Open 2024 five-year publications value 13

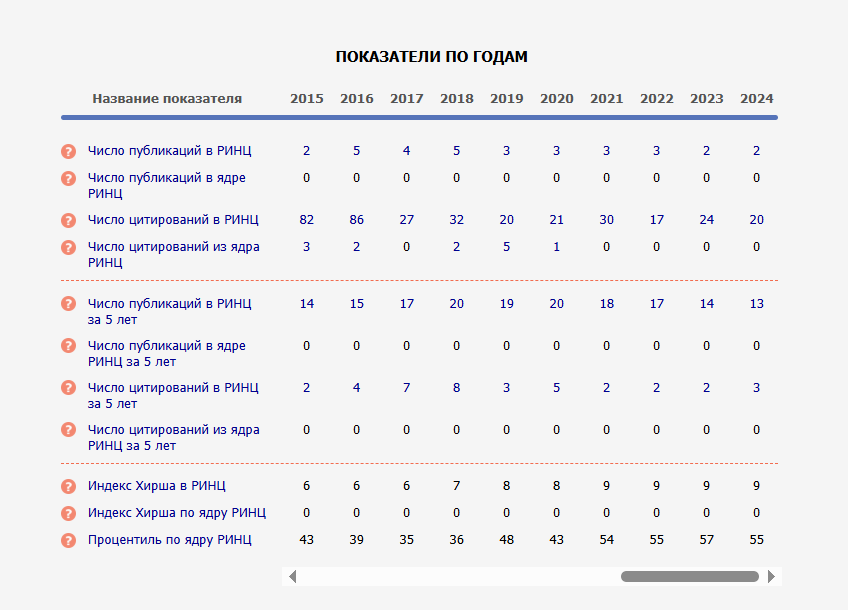point(756,304)
